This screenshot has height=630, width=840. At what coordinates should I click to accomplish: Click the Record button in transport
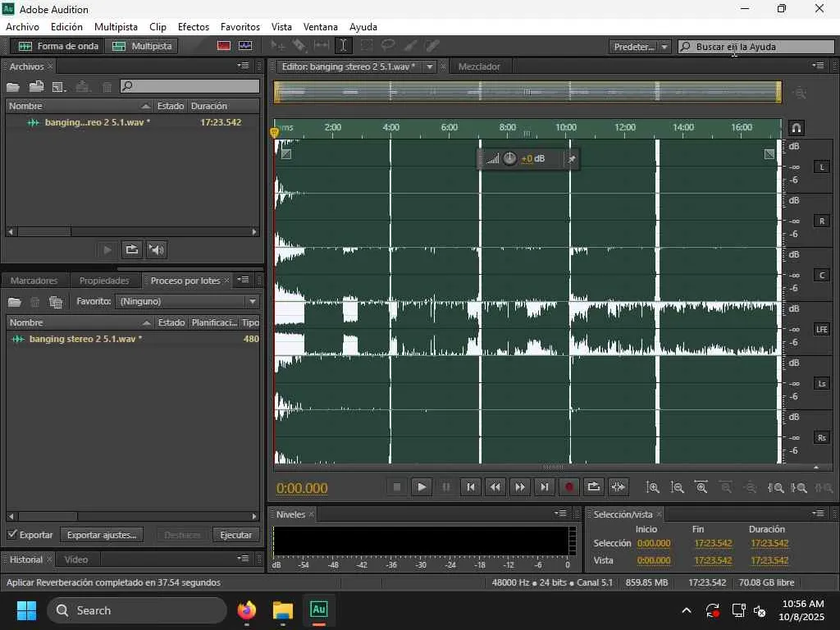point(568,487)
